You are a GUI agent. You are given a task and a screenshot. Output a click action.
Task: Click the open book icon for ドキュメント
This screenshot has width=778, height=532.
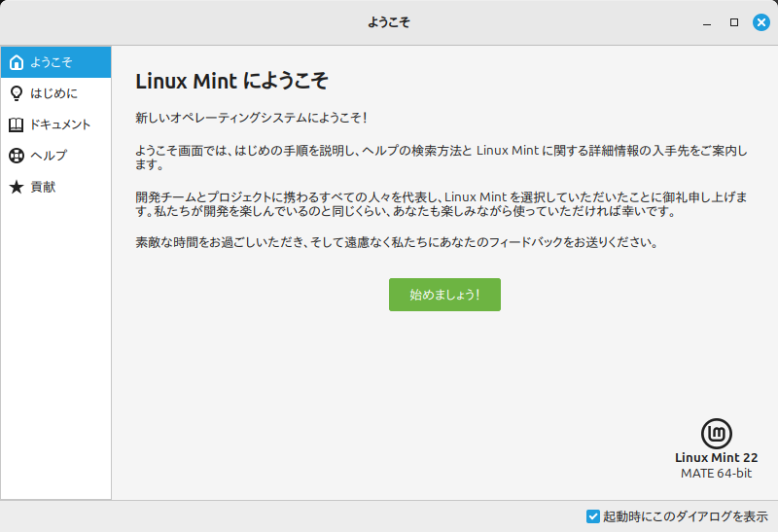point(16,124)
